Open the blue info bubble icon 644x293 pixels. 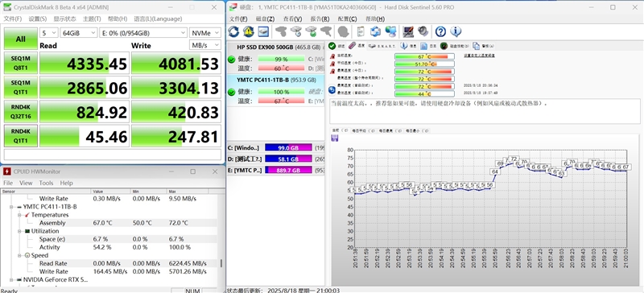tap(456, 31)
